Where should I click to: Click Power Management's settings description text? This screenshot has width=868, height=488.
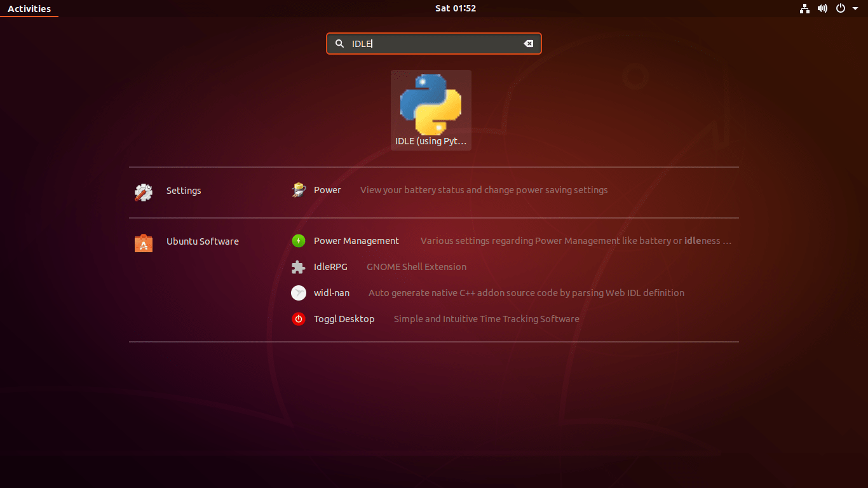(576, 241)
